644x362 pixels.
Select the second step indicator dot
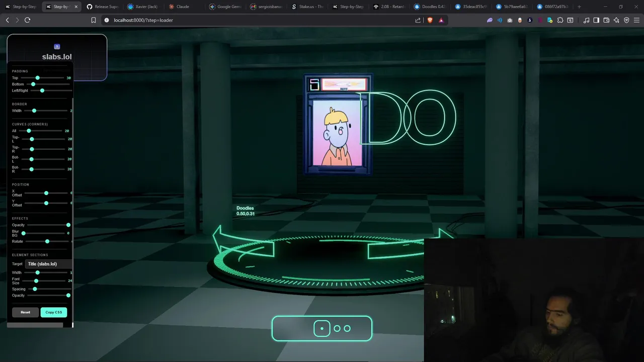[337, 328]
